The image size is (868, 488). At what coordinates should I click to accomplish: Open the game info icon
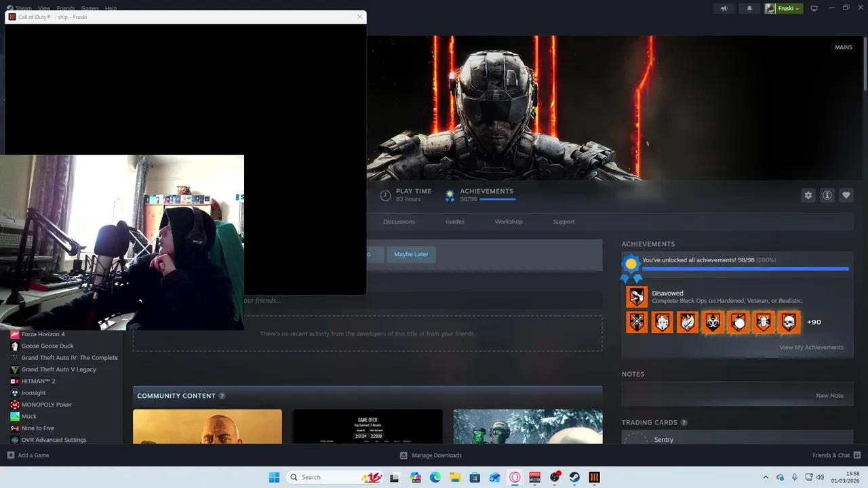(827, 195)
